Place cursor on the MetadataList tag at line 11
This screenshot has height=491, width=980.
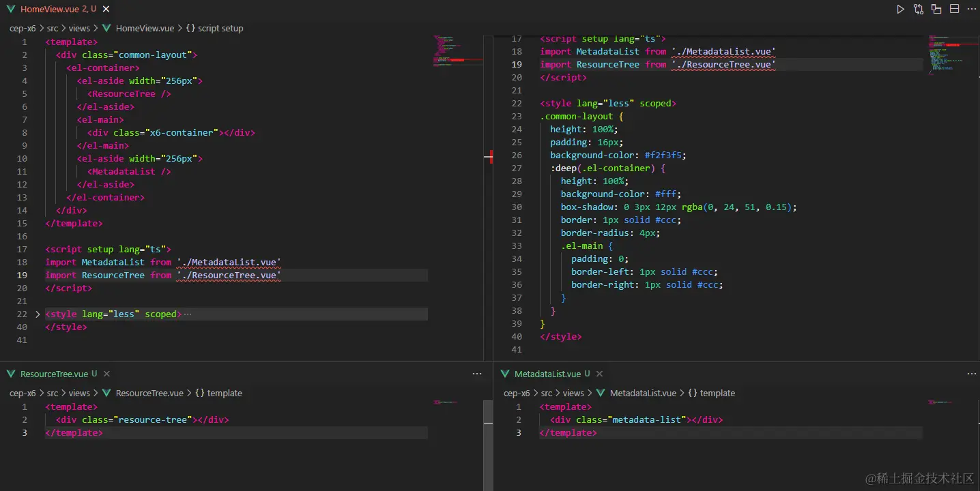129,172
